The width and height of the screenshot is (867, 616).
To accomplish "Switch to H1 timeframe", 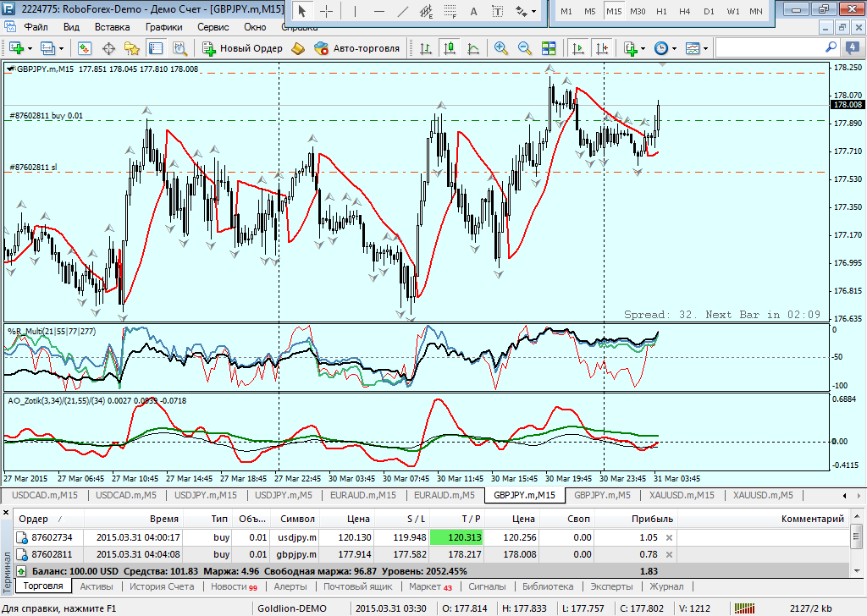I will click(661, 11).
